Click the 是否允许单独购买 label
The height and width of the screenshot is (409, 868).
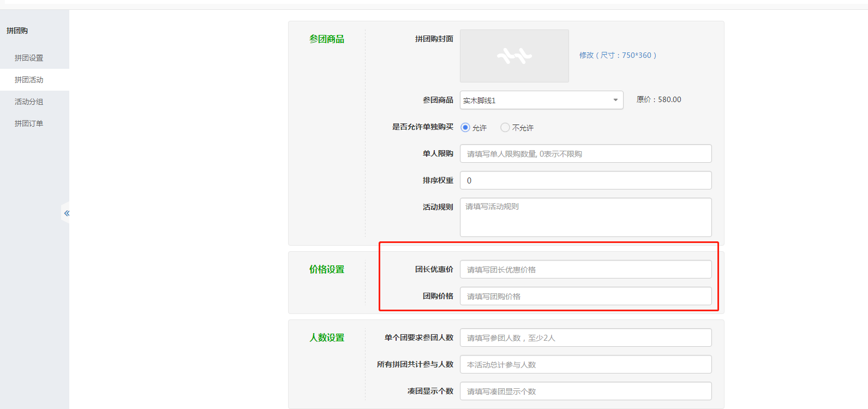pos(422,127)
